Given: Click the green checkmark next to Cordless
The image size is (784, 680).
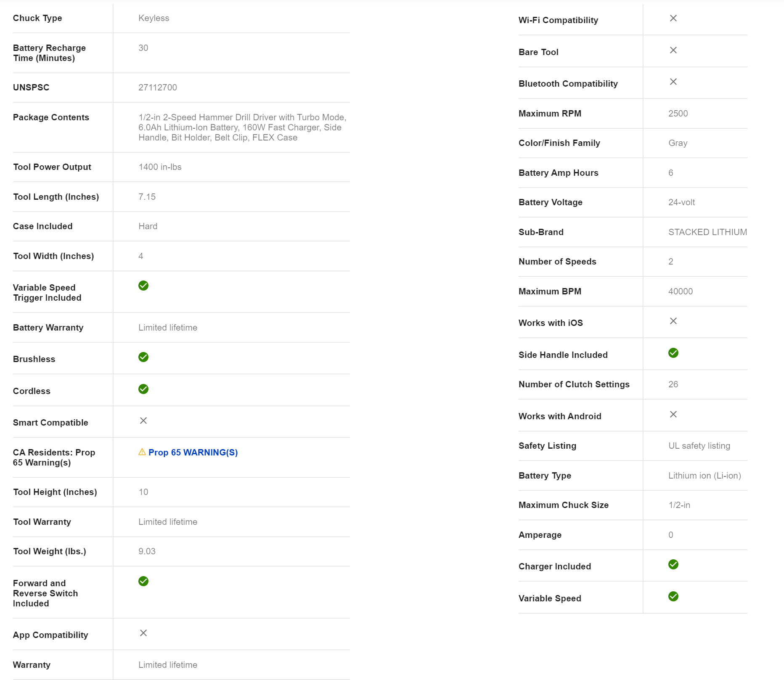Looking at the screenshot, I should point(143,389).
